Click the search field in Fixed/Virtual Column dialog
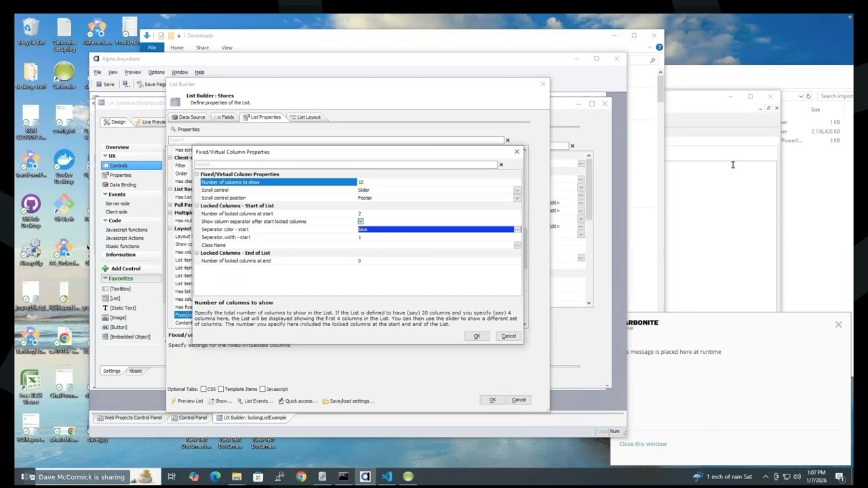 click(x=346, y=165)
